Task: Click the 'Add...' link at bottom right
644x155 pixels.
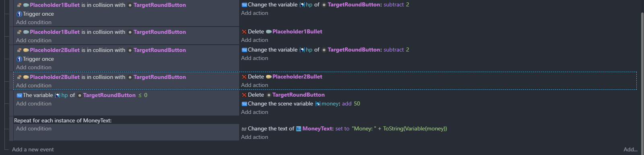Action: [x=630, y=149]
